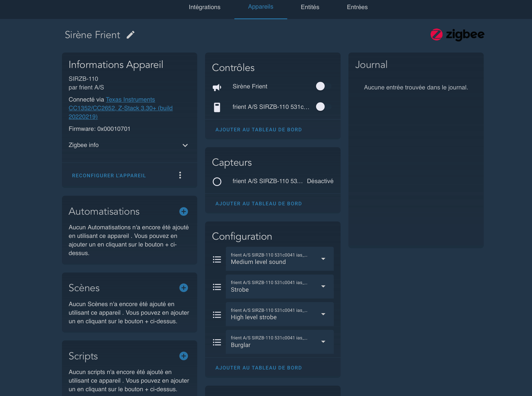
Task: Click the Sirène Frient page title
Action: [x=92, y=35]
